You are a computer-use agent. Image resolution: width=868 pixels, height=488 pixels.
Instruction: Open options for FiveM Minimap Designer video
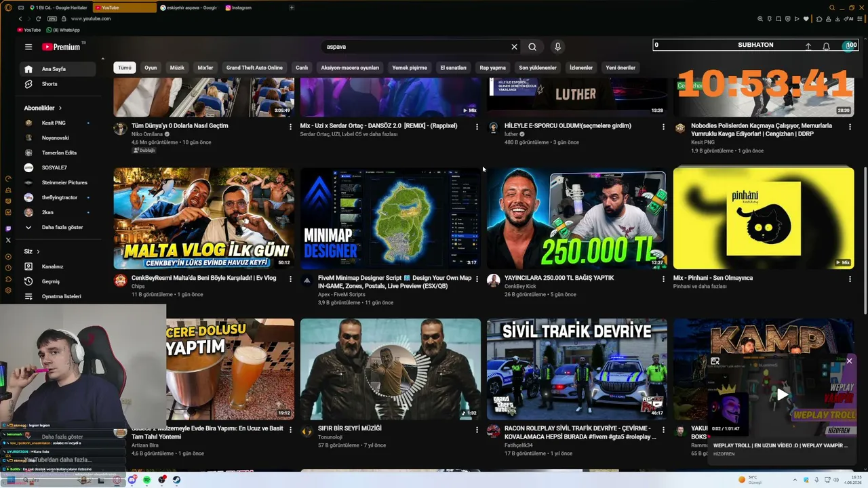[x=477, y=279]
